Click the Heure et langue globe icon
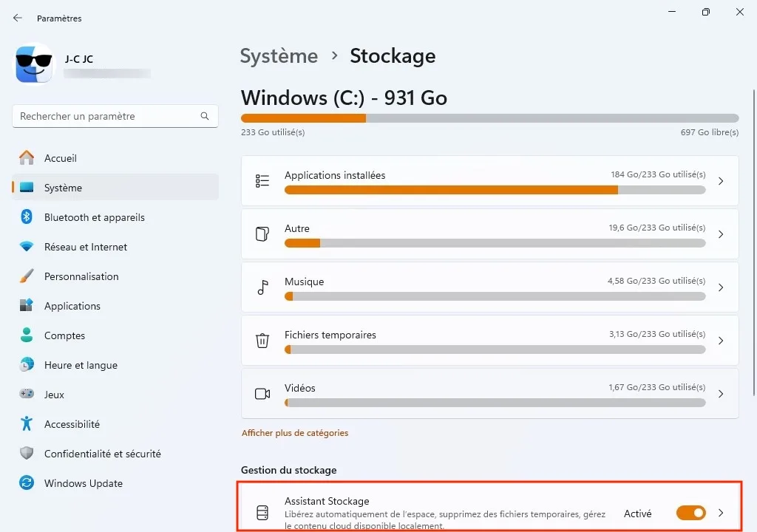757x532 pixels. point(27,364)
